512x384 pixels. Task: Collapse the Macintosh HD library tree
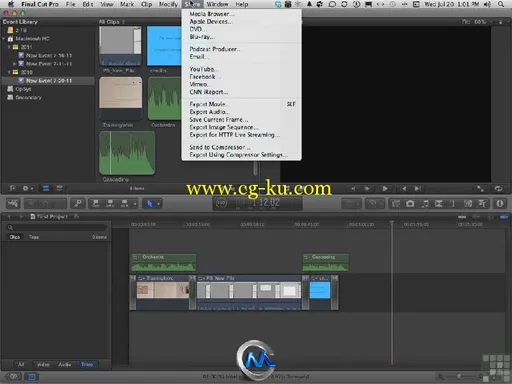[4, 39]
